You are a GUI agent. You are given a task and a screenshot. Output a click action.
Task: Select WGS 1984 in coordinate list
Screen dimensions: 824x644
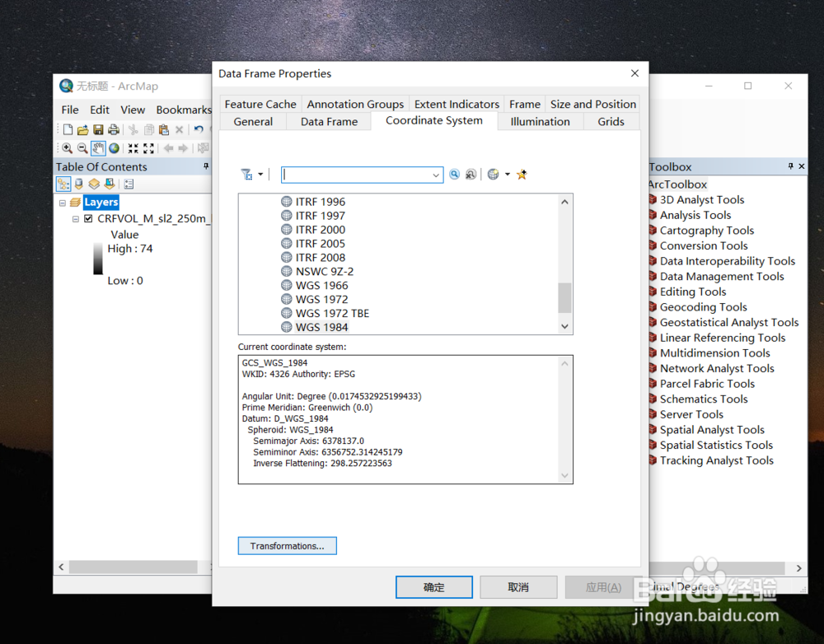pyautogui.click(x=321, y=327)
